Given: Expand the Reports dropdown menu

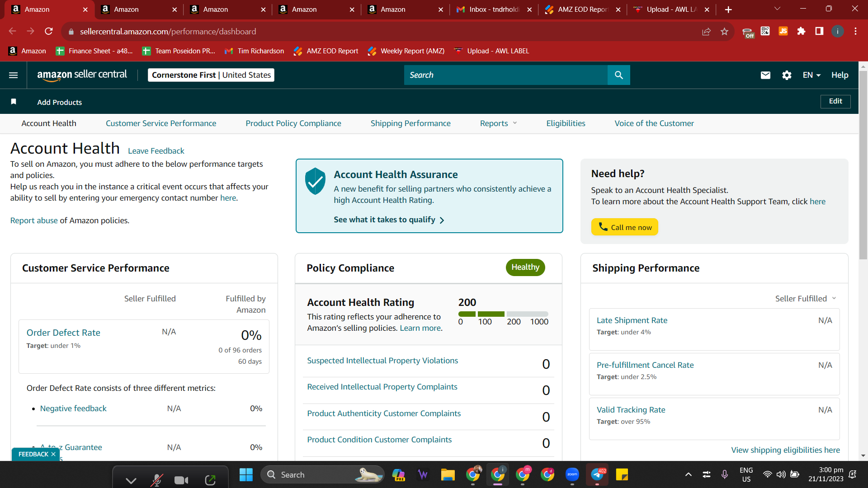Looking at the screenshot, I should 498,123.
